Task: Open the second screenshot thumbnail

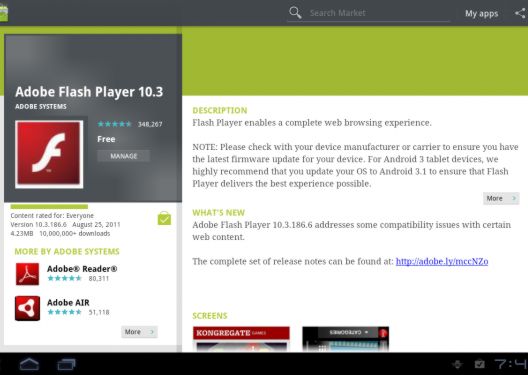Action: pos(345,339)
